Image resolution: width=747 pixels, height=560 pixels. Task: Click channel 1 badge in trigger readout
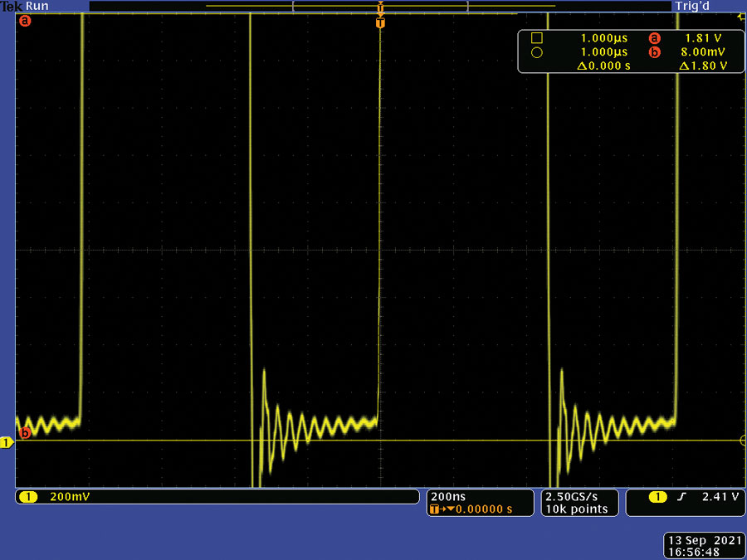pos(658,498)
